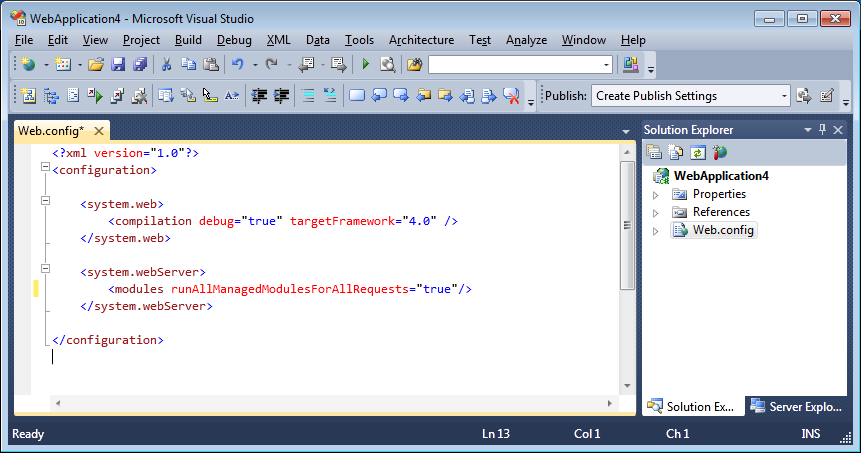Image resolution: width=865 pixels, height=456 pixels.
Task: Click the Display Object Member List icon
Action: pyautogui.click(x=165, y=96)
